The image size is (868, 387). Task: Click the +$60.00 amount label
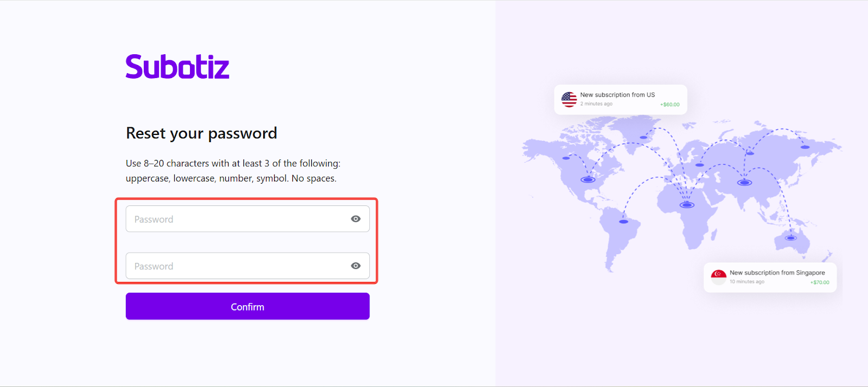pyautogui.click(x=670, y=105)
